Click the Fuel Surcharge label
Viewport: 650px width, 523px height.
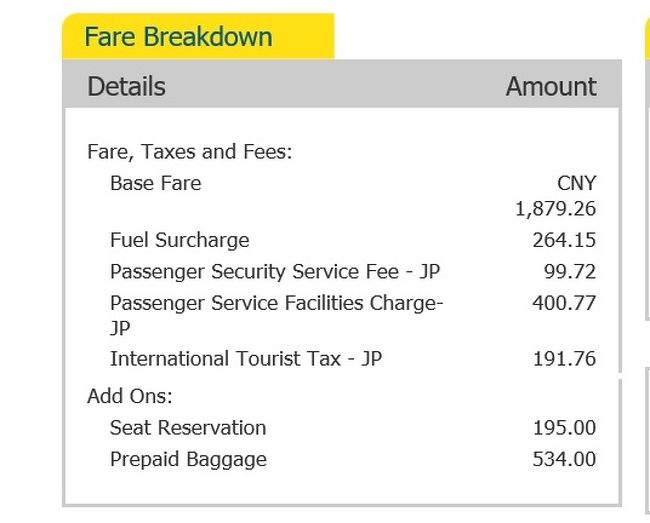(179, 240)
